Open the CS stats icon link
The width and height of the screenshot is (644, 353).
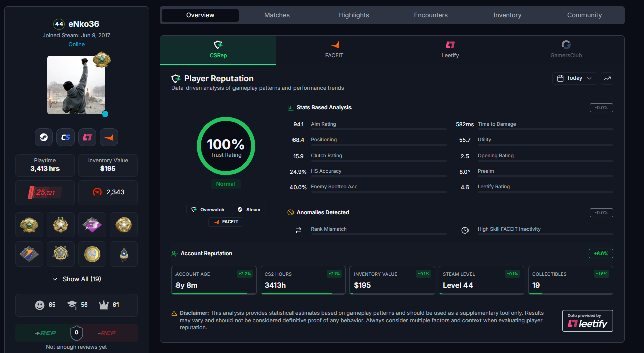[x=66, y=137]
